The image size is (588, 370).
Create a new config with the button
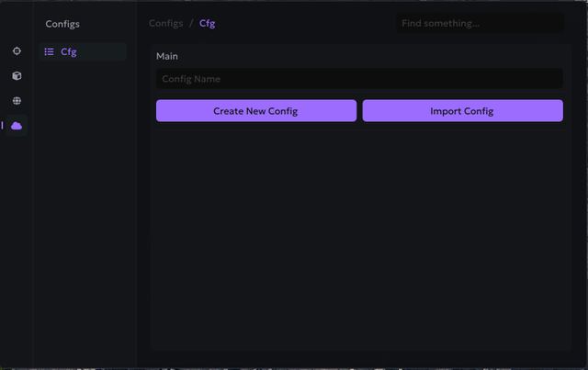click(x=256, y=110)
